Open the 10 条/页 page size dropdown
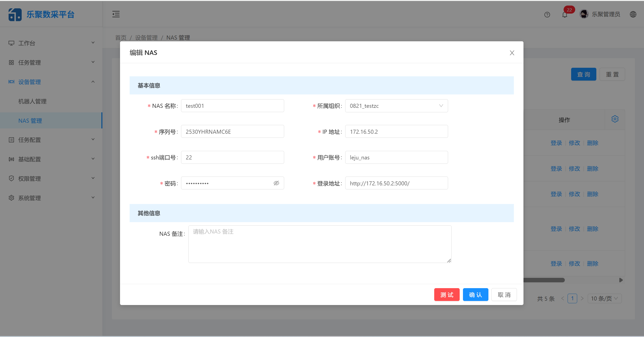Image resolution: width=644 pixels, height=337 pixels. (x=604, y=298)
